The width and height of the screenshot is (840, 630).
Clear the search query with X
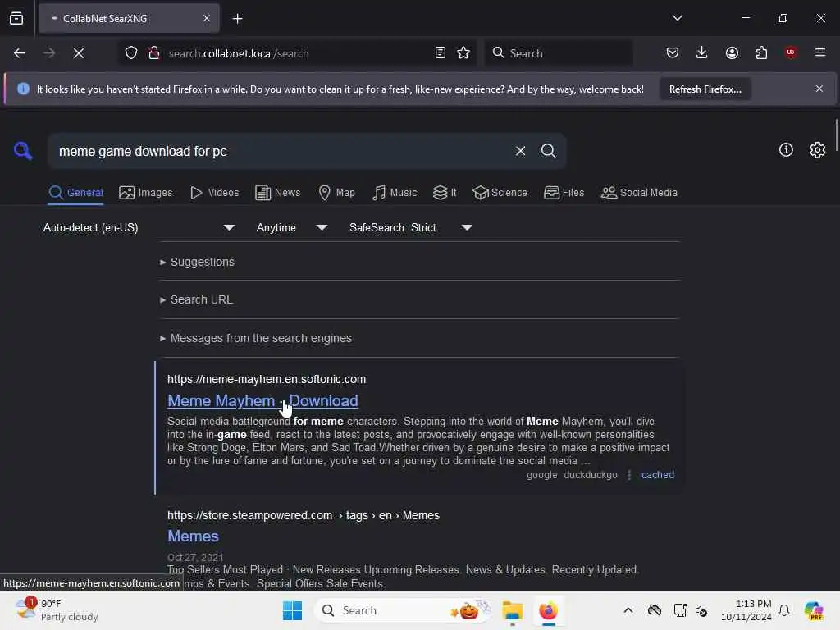(519, 151)
